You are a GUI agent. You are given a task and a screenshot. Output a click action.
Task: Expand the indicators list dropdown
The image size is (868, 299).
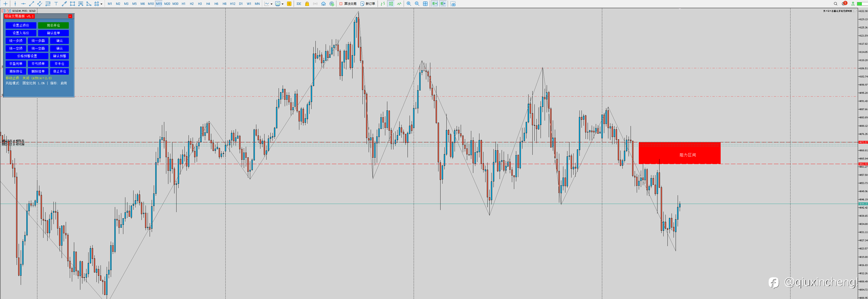[272, 4]
